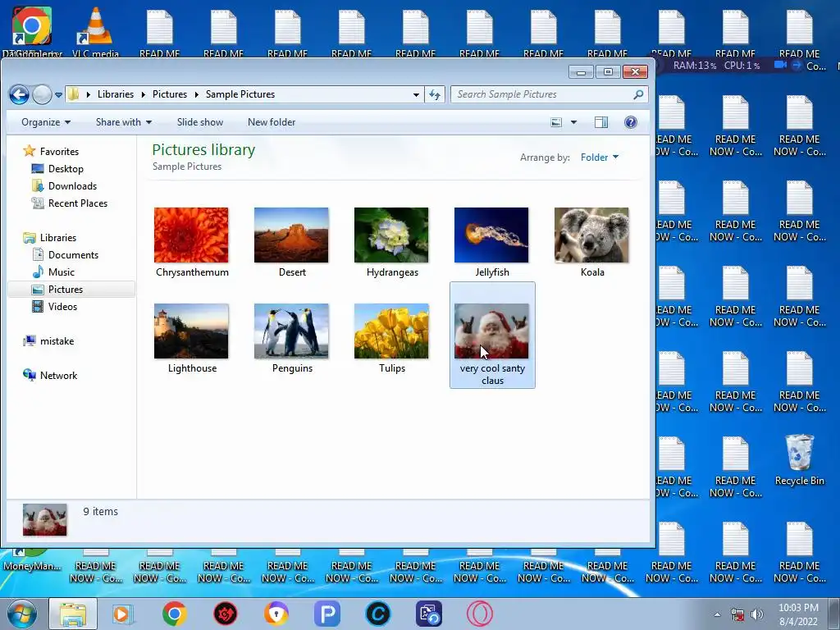Launch Google Chrome from taskbar

click(x=174, y=614)
